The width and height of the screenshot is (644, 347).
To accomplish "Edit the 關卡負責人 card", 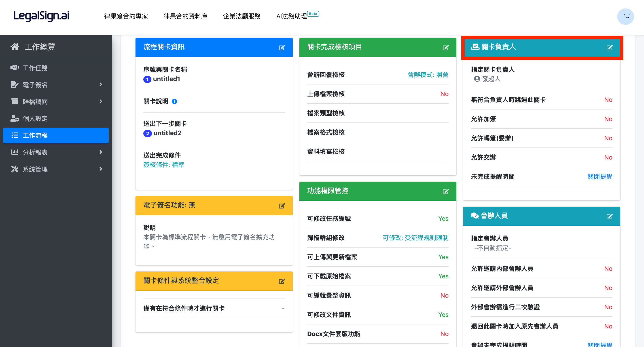I will pyautogui.click(x=610, y=47).
